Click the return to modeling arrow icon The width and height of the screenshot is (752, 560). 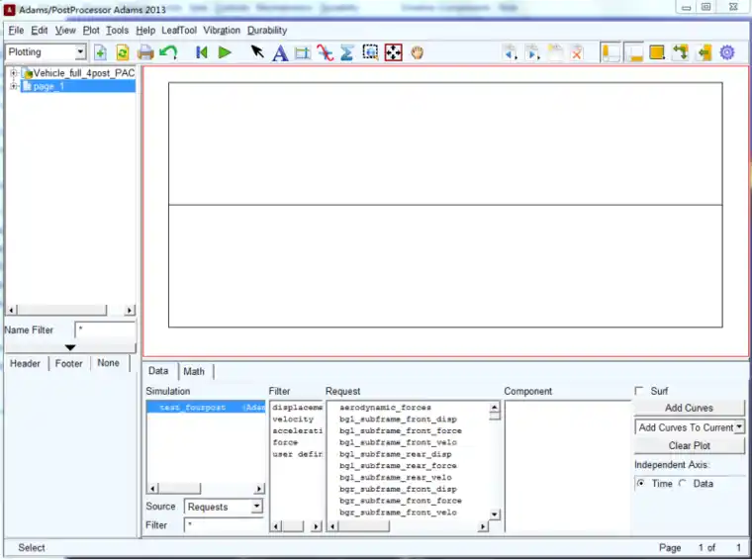pyautogui.click(x=705, y=52)
